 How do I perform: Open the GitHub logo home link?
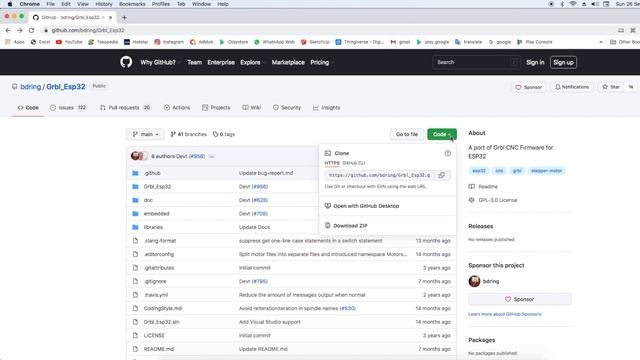126,62
